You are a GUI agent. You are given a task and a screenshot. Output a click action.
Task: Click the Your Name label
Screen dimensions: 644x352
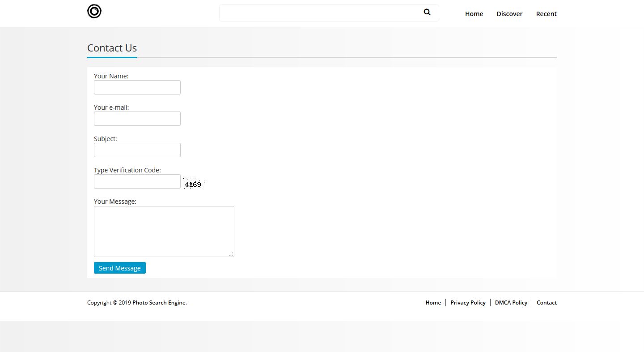111,76
